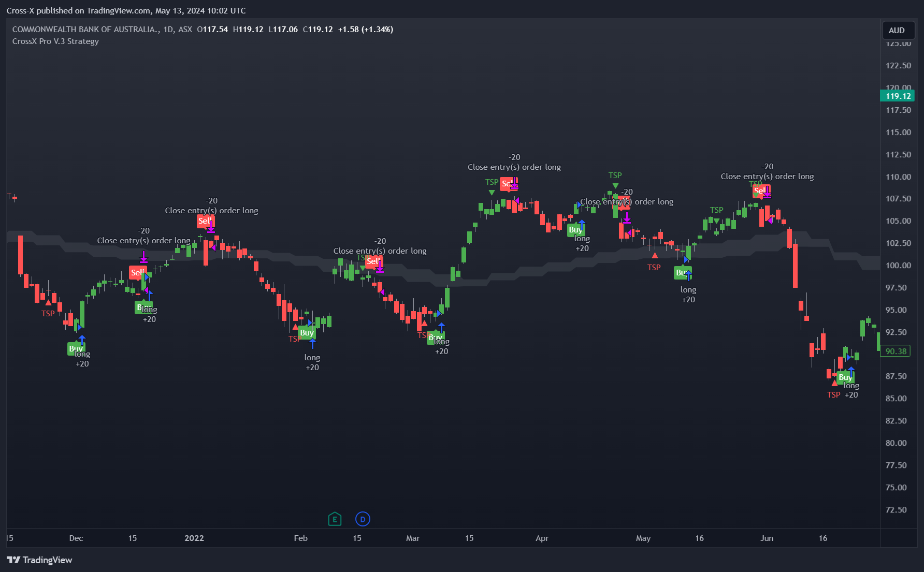Click the Commonwealth Bank of Australia symbol title
The image size is (924, 572).
coord(86,30)
